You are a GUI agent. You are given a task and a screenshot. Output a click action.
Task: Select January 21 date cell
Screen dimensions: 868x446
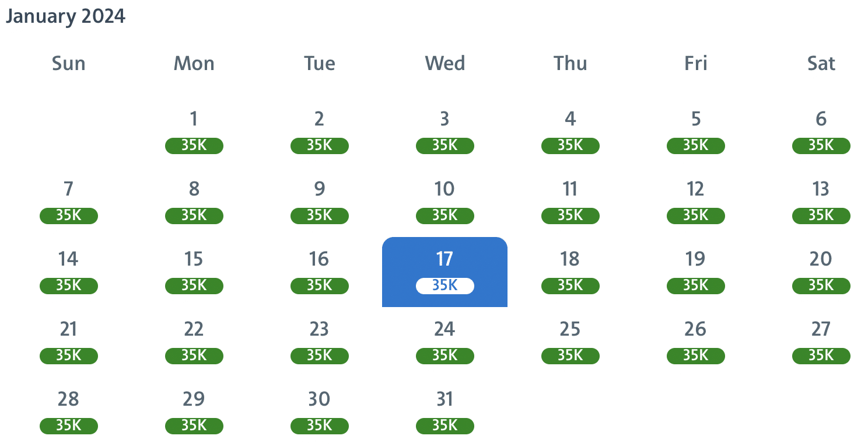pyautogui.click(x=68, y=330)
